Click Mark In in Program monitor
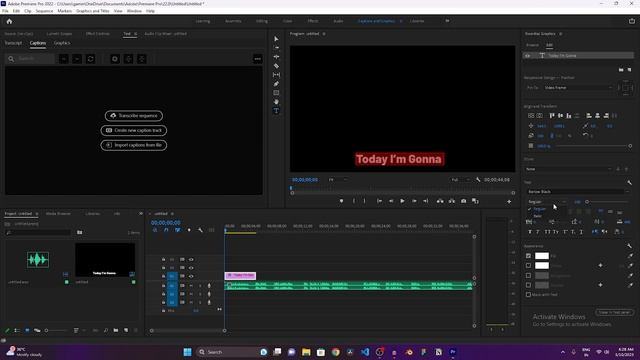The width and height of the screenshot is (640, 360). pos(353,201)
